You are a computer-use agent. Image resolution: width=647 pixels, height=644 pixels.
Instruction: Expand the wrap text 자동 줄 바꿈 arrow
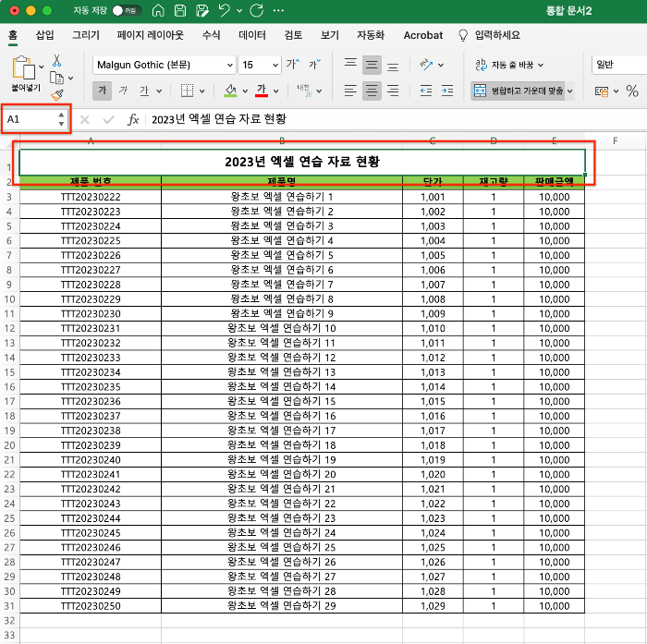coord(541,66)
